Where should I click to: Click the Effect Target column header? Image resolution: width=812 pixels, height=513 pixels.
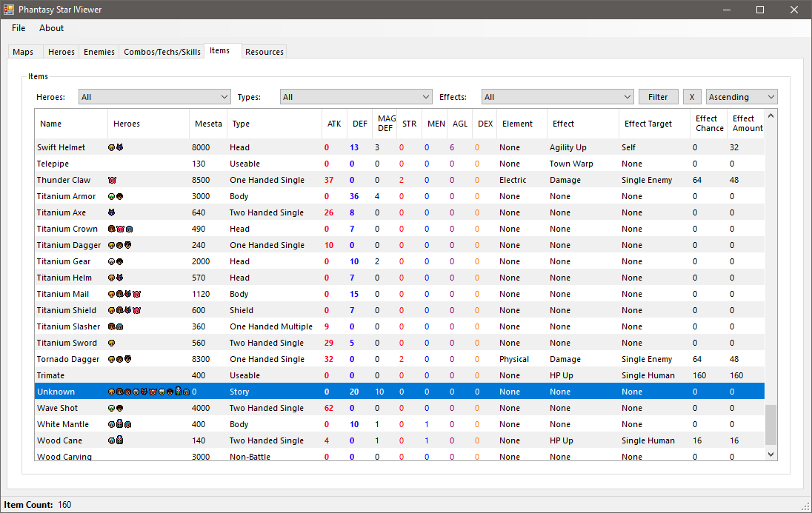coord(655,124)
